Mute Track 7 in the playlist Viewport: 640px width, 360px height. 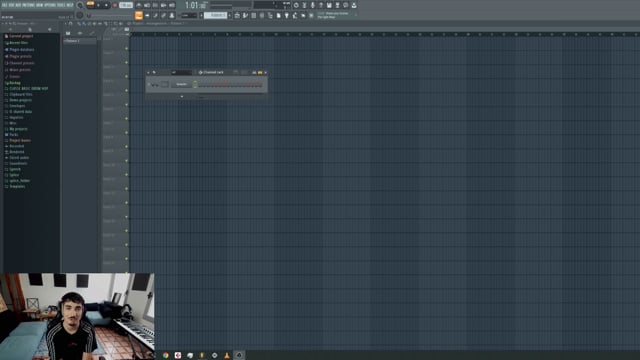coord(127,133)
